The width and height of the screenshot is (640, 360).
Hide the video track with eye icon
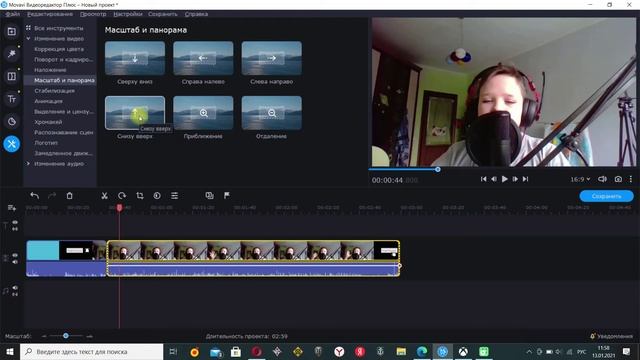click(x=15, y=256)
